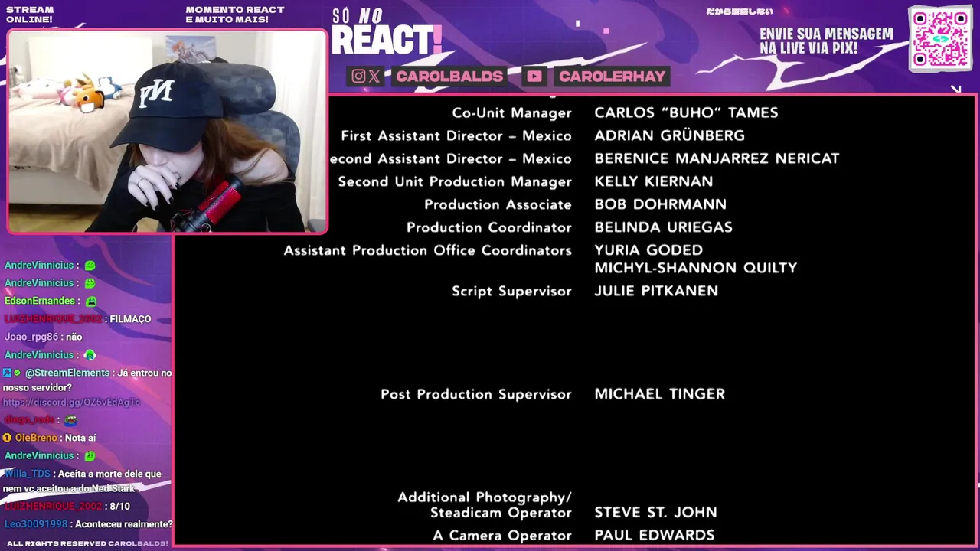
Task: Click the credit name MICHAEL TINGER
Action: (660, 394)
